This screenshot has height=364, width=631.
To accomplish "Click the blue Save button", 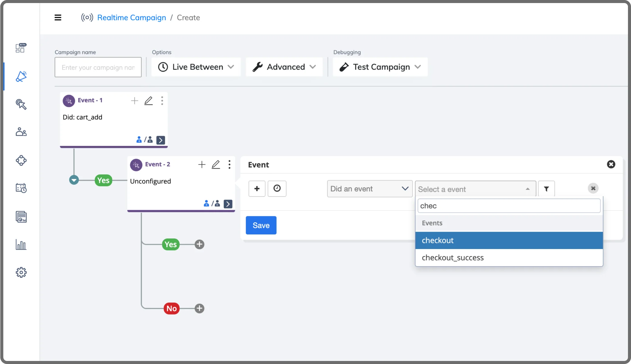I will (x=261, y=225).
